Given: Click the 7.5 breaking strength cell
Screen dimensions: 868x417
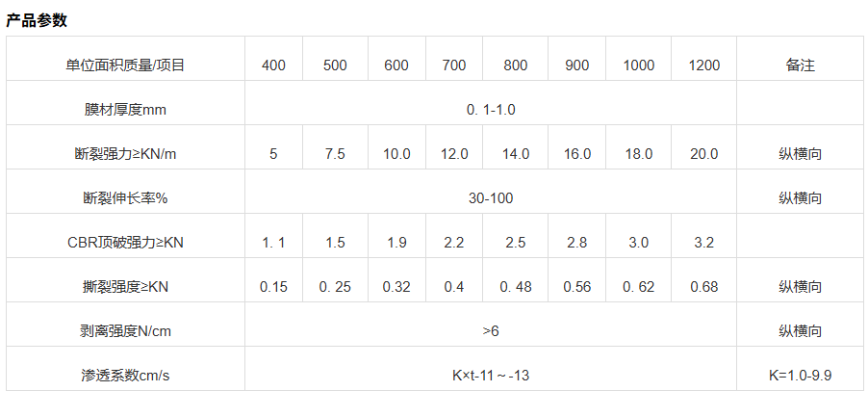Looking at the screenshot, I should click(x=335, y=154).
